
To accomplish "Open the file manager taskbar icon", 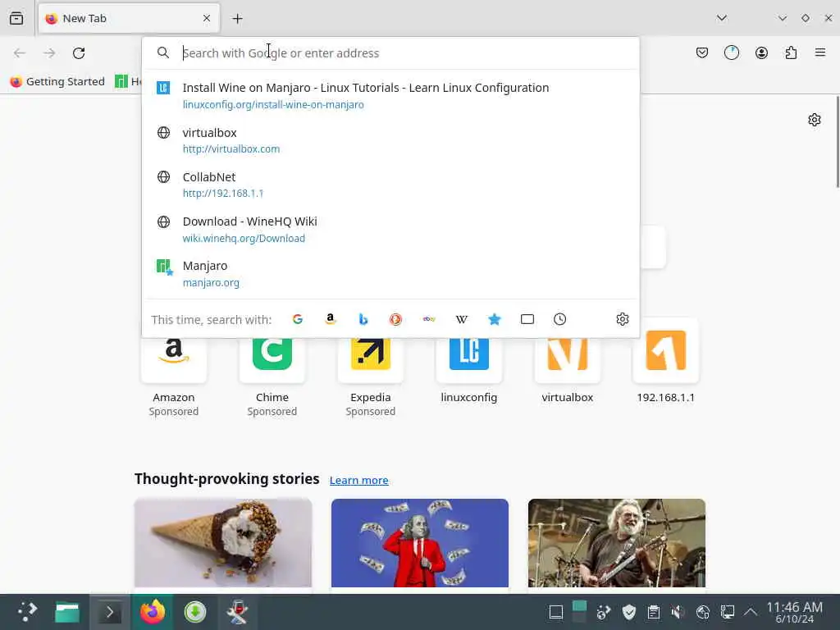I will coord(67,612).
